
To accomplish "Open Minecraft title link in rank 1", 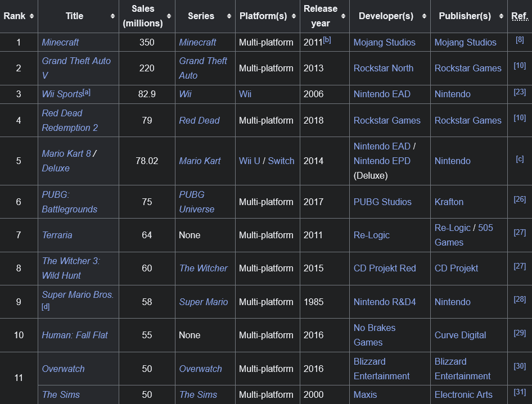I will point(60,42).
